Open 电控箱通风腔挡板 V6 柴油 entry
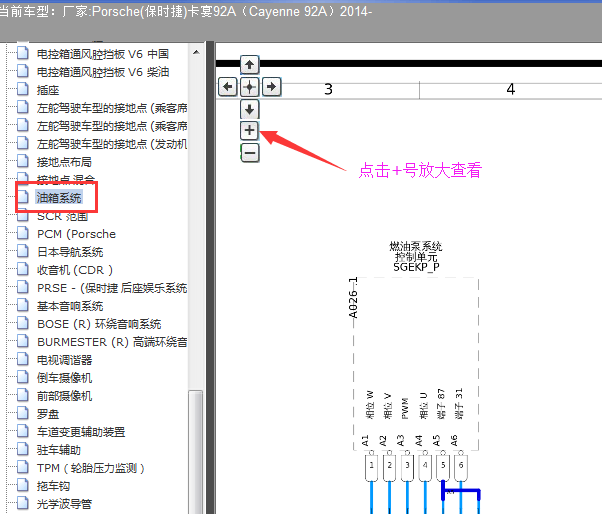Viewport: 602px width, 514px height. (103, 72)
